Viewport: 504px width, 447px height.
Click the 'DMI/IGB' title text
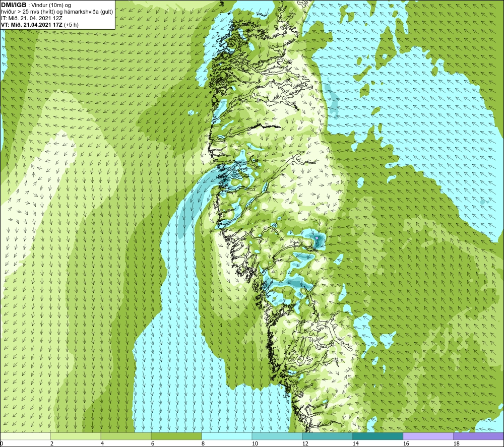(14, 5)
